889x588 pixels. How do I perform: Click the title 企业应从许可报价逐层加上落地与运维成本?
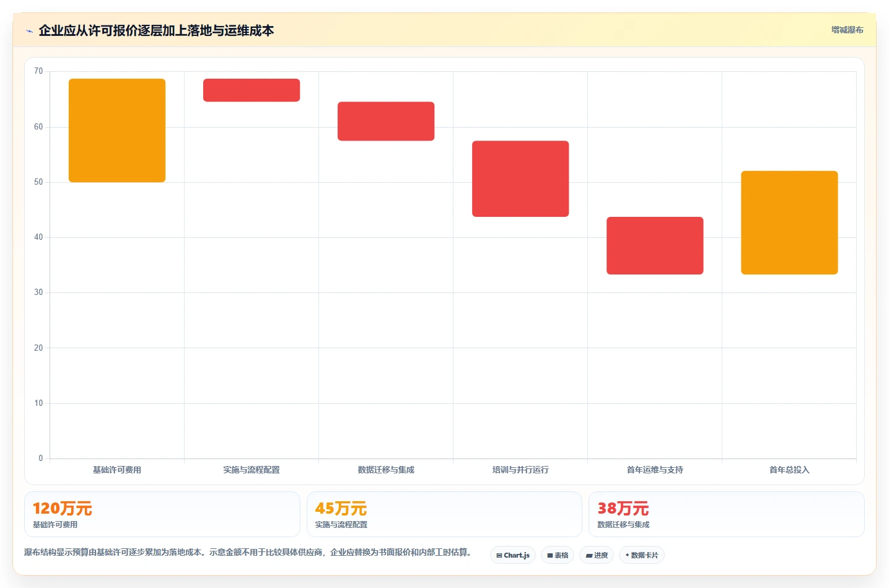(x=156, y=30)
